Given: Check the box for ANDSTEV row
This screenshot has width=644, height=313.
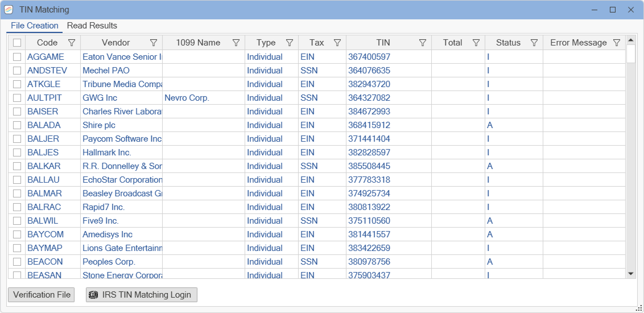Looking at the screenshot, I should tap(17, 71).
